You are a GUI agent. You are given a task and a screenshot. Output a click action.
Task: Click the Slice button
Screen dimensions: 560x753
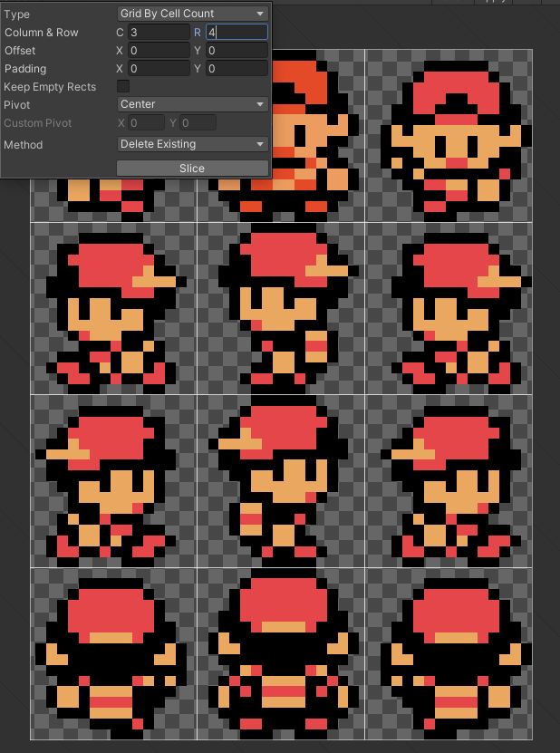point(192,168)
